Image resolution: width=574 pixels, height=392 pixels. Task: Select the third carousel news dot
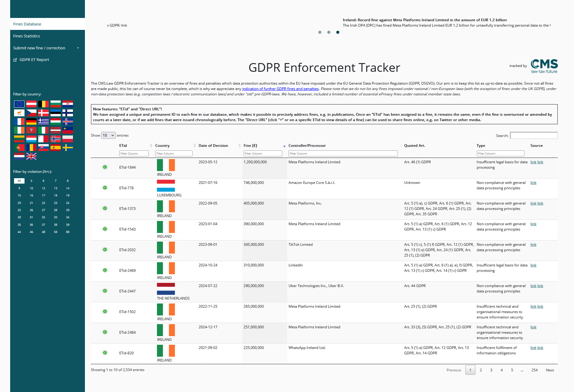click(338, 32)
